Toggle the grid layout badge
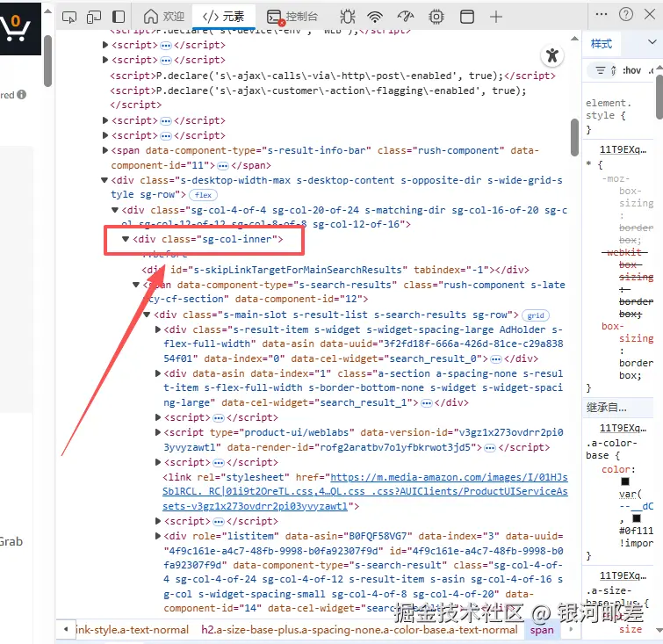The height and width of the screenshot is (644, 663). pyautogui.click(x=536, y=315)
